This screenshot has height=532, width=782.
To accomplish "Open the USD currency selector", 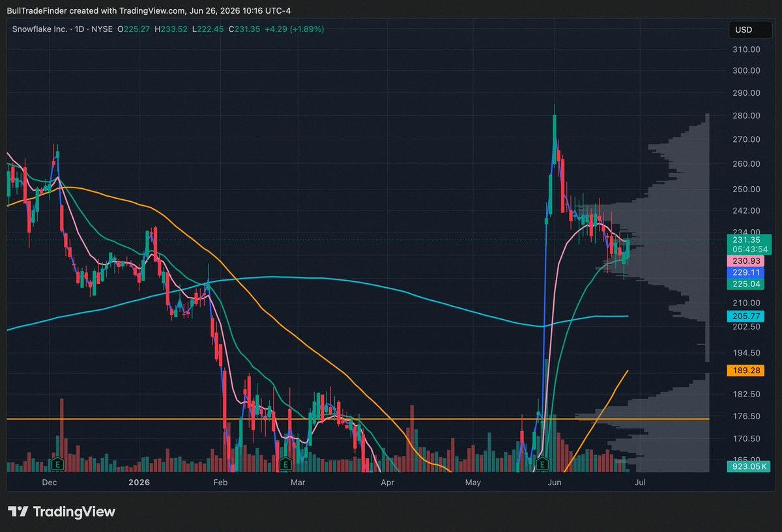I will click(x=750, y=30).
